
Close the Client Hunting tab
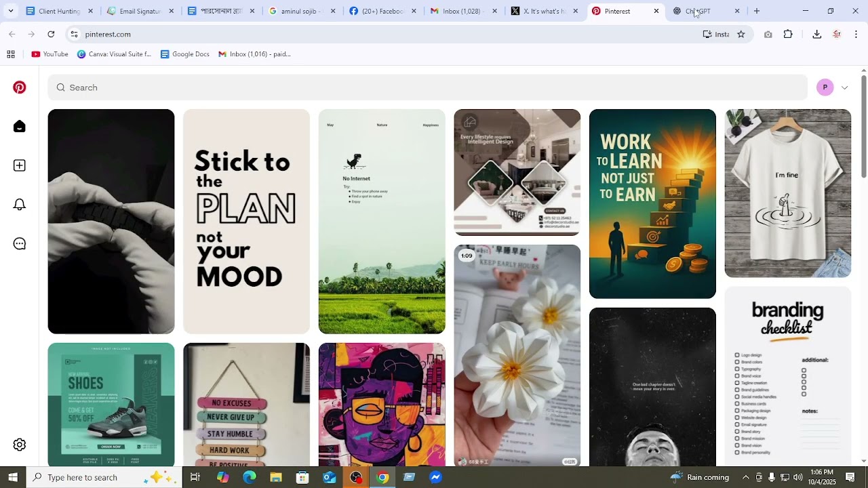pyautogui.click(x=90, y=11)
